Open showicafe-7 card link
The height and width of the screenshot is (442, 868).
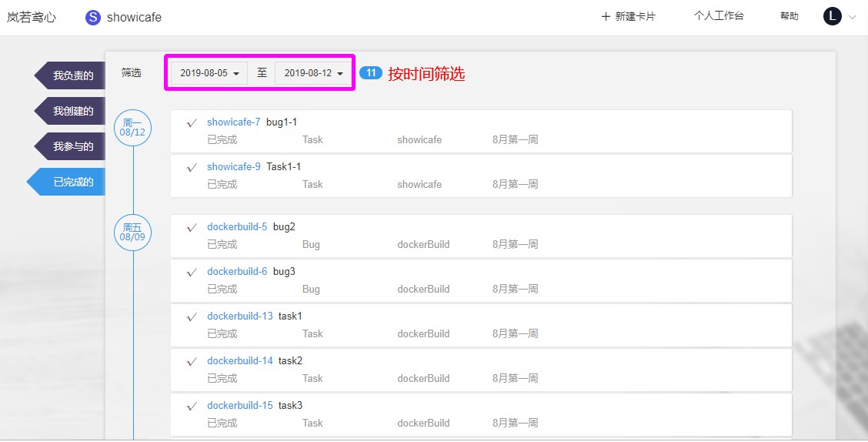[x=234, y=122]
